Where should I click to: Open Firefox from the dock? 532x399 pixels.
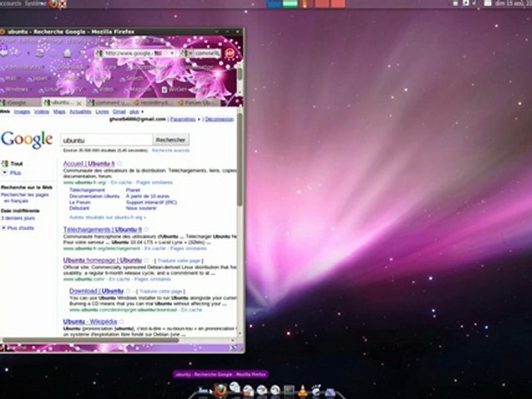pos(221,390)
